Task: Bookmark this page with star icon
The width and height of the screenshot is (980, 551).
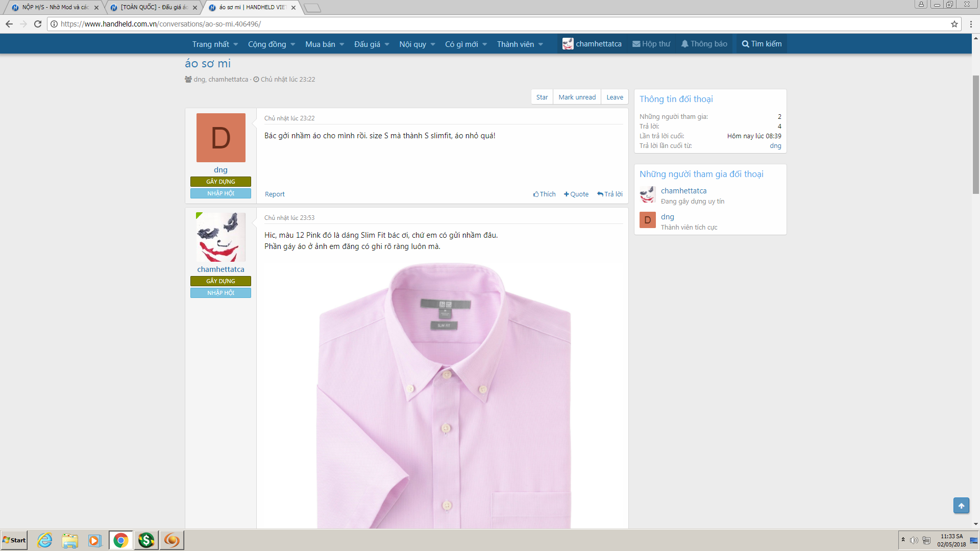Action: (954, 24)
